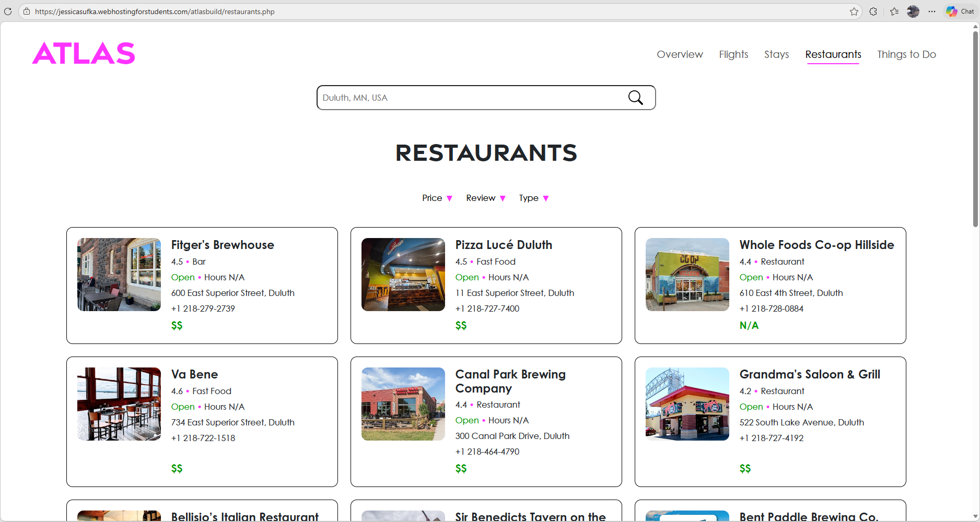
Task: Open browser settings and more menu
Action: click(x=932, y=11)
